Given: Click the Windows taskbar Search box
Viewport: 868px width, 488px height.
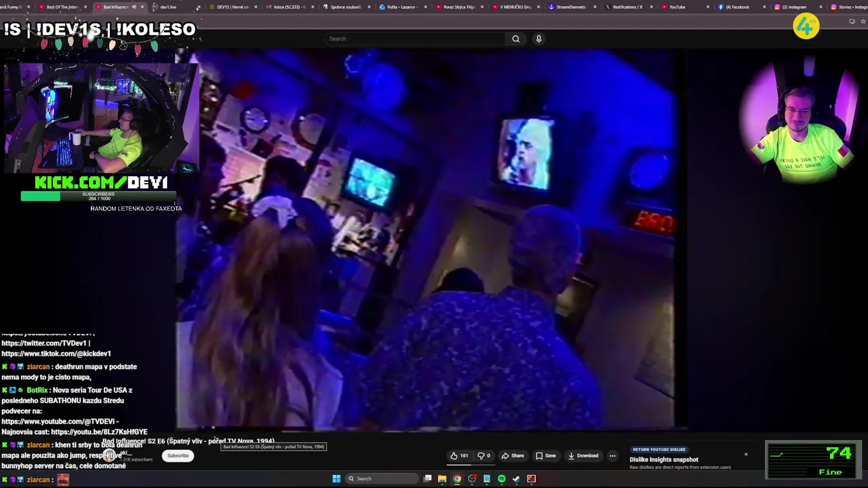Looking at the screenshot, I should (x=380, y=479).
